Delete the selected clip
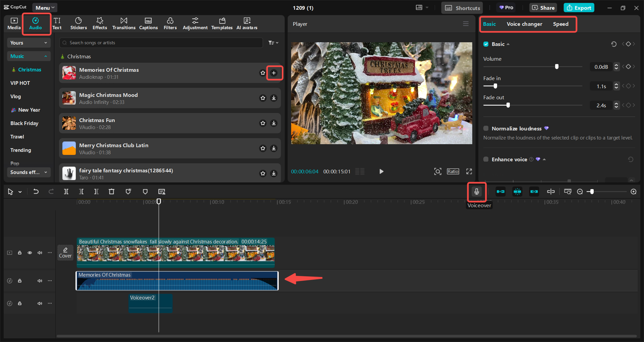The width and height of the screenshot is (644, 342). (112, 192)
